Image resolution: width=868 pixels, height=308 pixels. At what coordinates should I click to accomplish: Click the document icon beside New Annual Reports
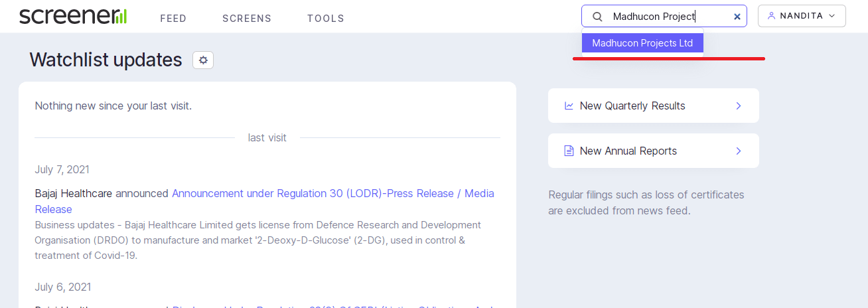(569, 151)
